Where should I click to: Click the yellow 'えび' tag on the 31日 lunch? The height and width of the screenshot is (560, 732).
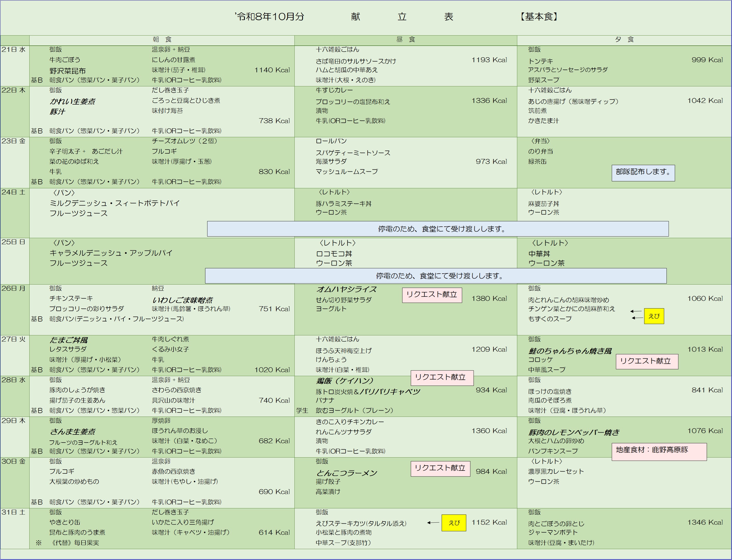click(x=454, y=523)
